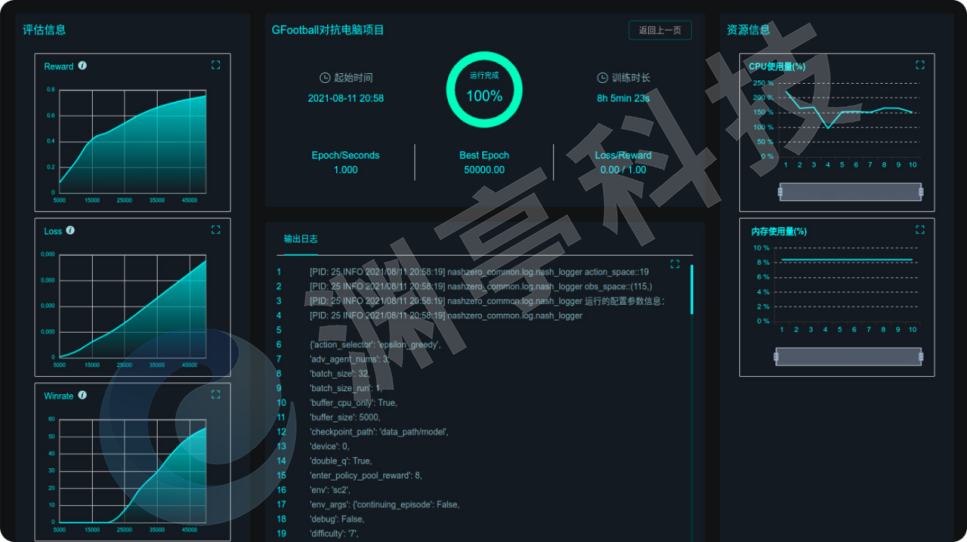Open the info icon beside Loss
The width and height of the screenshot is (967, 542).
[x=70, y=230]
